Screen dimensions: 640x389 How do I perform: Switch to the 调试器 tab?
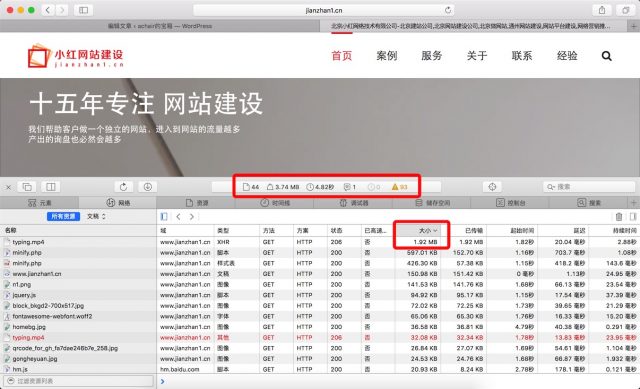click(x=353, y=203)
